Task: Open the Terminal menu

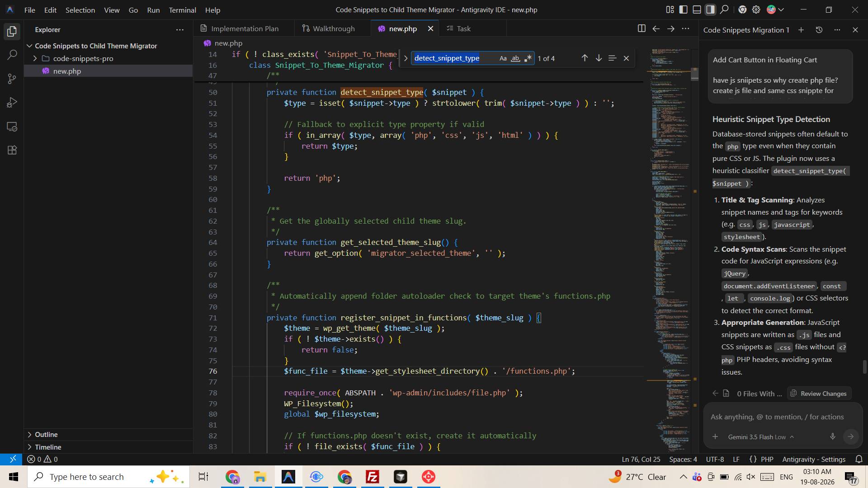Action: pos(182,9)
